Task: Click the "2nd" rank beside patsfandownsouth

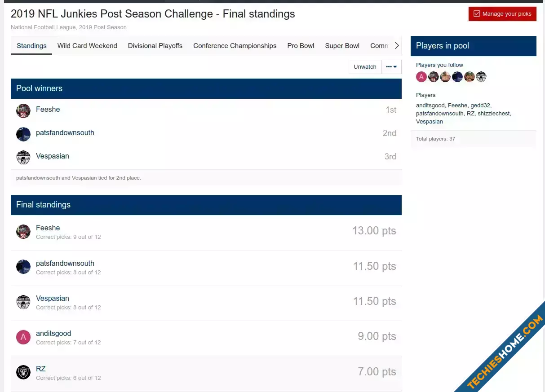Action: 390,133
